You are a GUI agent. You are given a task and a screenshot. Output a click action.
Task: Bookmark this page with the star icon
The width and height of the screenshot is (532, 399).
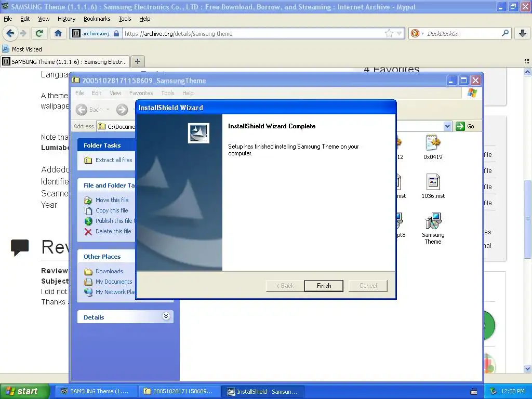click(x=389, y=33)
